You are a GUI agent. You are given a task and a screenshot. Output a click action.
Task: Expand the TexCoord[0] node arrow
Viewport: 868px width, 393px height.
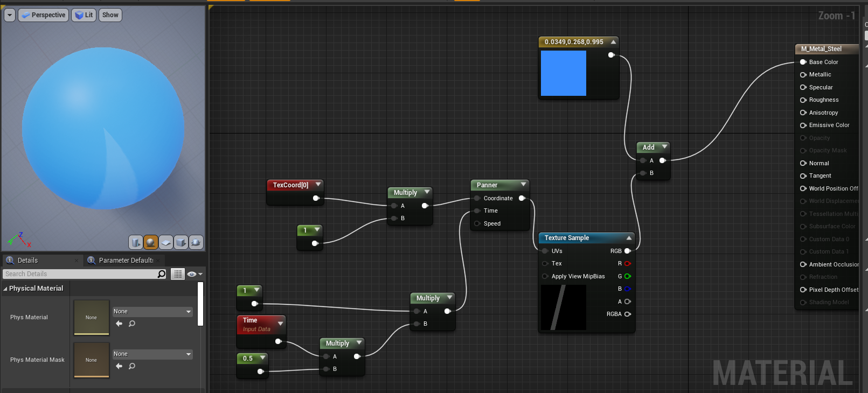pos(318,185)
